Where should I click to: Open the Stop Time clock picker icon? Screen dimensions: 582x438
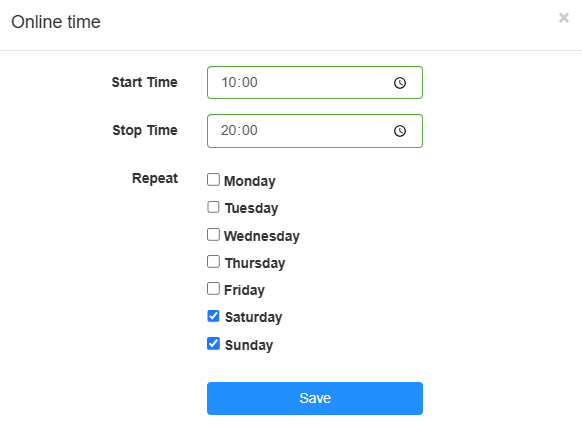point(400,131)
